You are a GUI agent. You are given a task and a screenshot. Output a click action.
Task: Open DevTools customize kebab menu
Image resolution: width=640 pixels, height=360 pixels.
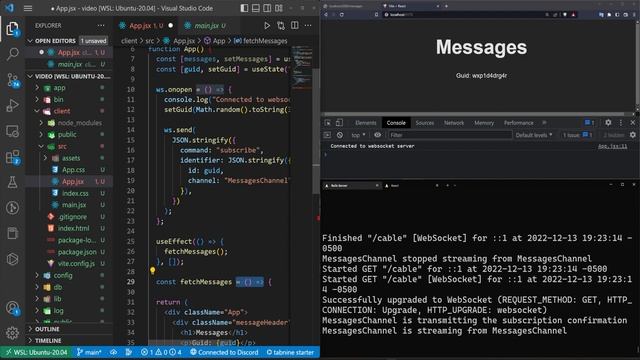[621, 122]
